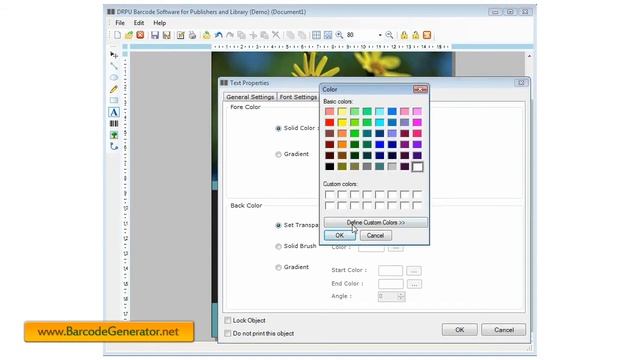Select the Barcode tool in left toolbar
The height and width of the screenshot is (360, 640).
point(114,124)
